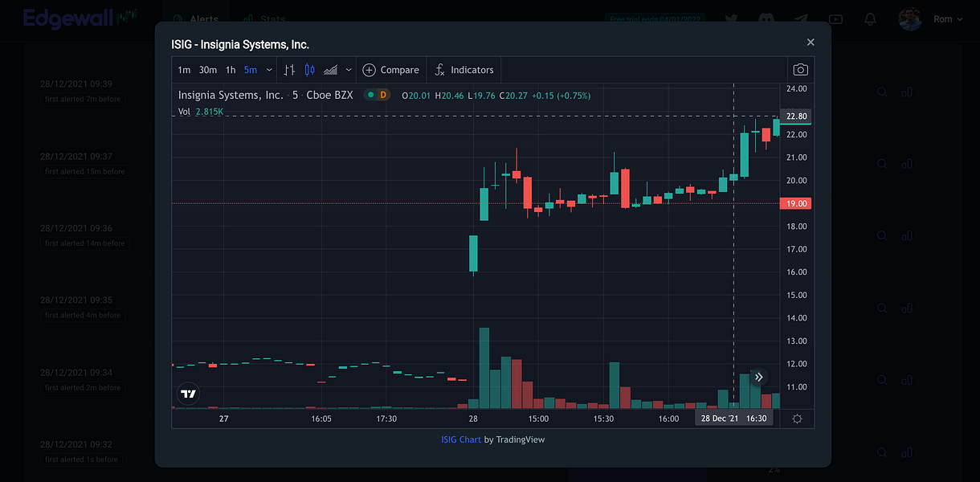The image size is (980, 482).
Task: Click the delayed data D badge
Action: [383, 95]
